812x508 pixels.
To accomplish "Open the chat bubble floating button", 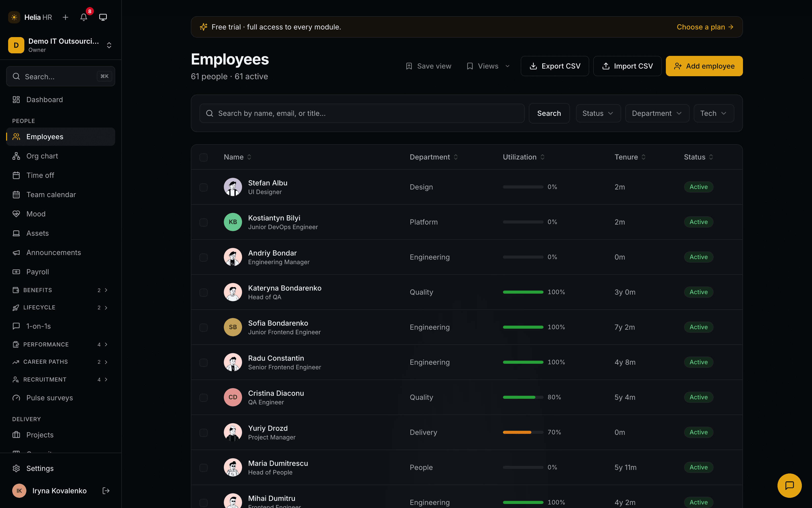I will pos(789,485).
